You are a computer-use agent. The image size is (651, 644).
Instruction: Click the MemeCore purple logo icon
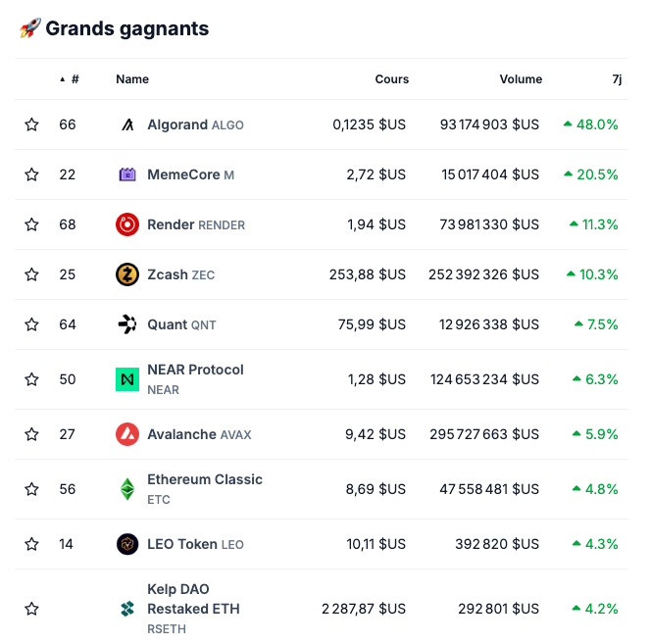point(127,174)
